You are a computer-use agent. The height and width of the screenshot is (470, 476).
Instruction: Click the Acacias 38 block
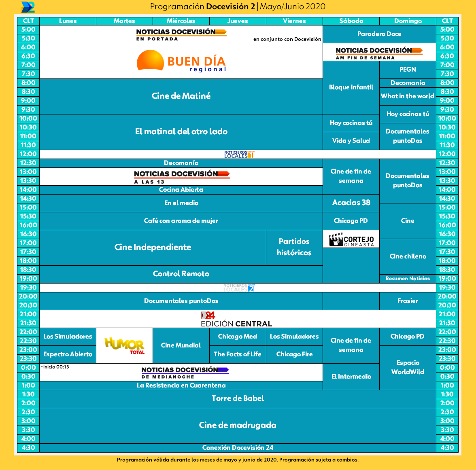pyautogui.click(x=351, y=203)
